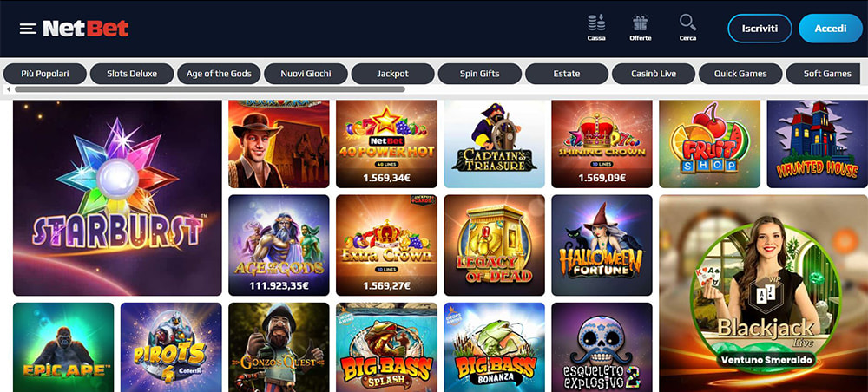Click the category bar horizontal scrollbar thumb
Viewport: 868px width, 392px height.
click(x=210, y=89)
